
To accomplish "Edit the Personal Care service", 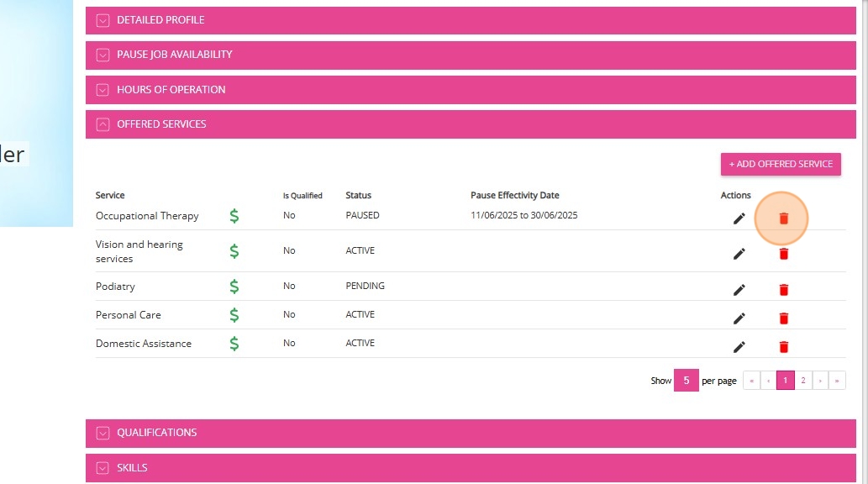I will [x=739, y=318].
